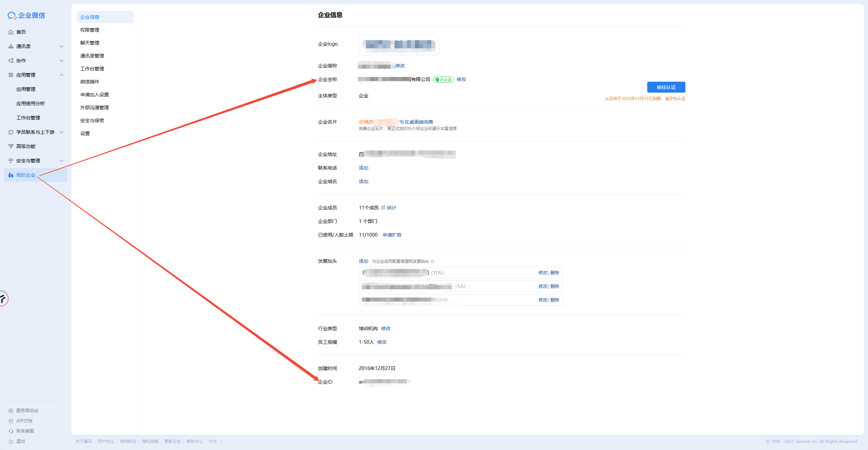Open API文档 from the sidebar bottom
Screen dimensions: 868x450
pos(24,421)
